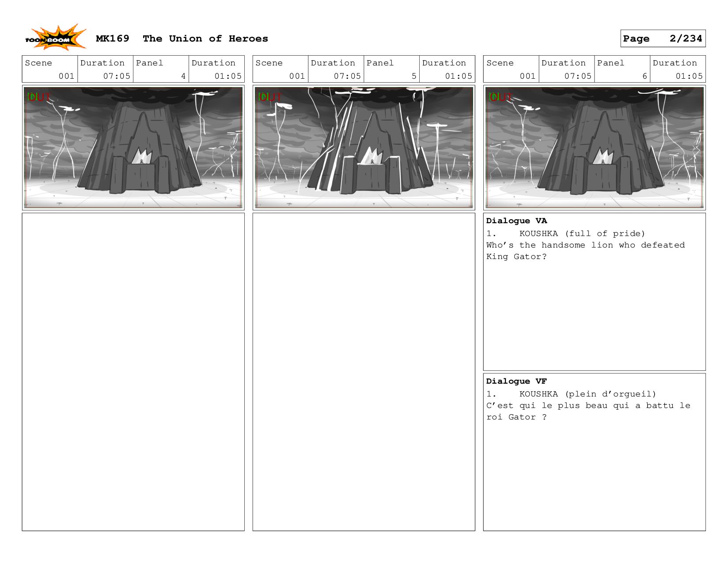The image size is (728, 564).
Task: Click the Toon Boom logo
Action: click(x=55, y=38)
